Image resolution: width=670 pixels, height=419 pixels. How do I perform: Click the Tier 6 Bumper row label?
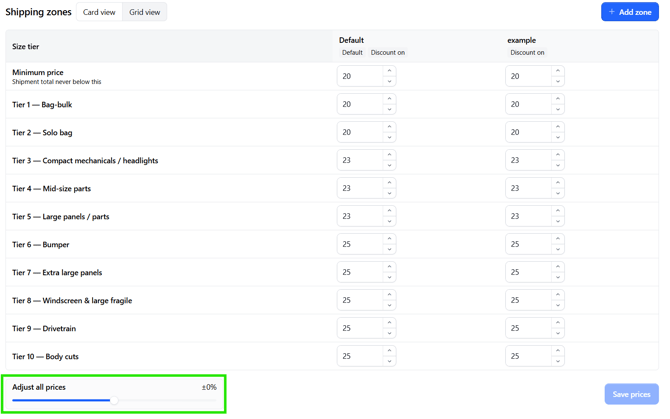click(41, 244)
